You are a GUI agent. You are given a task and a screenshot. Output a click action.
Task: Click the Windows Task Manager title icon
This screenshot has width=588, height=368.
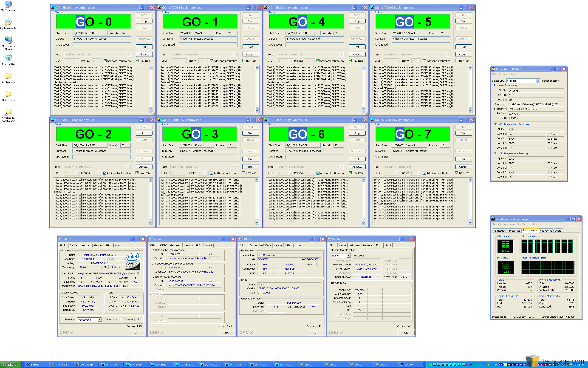tap(493, 219)
